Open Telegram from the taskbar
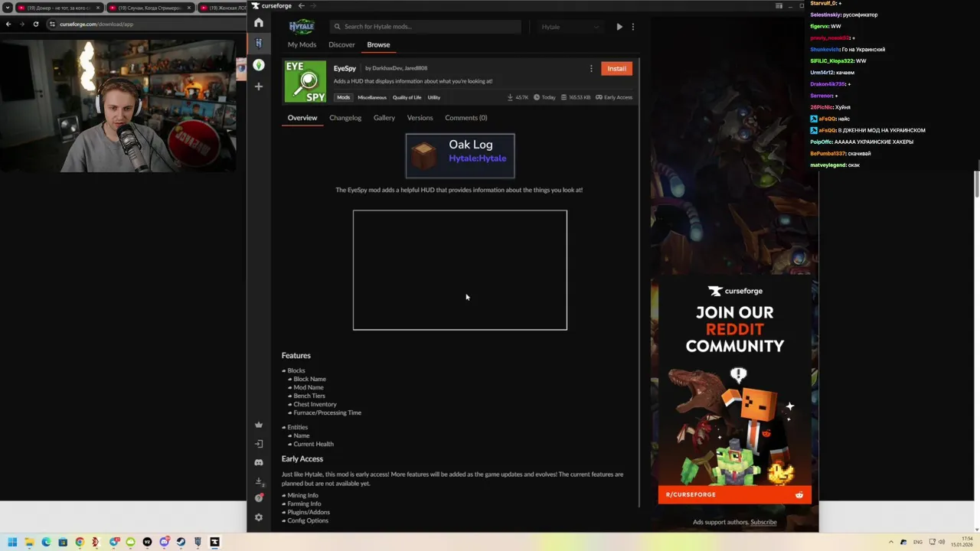The width and height of the screenshot is (980, 551). 113,542
